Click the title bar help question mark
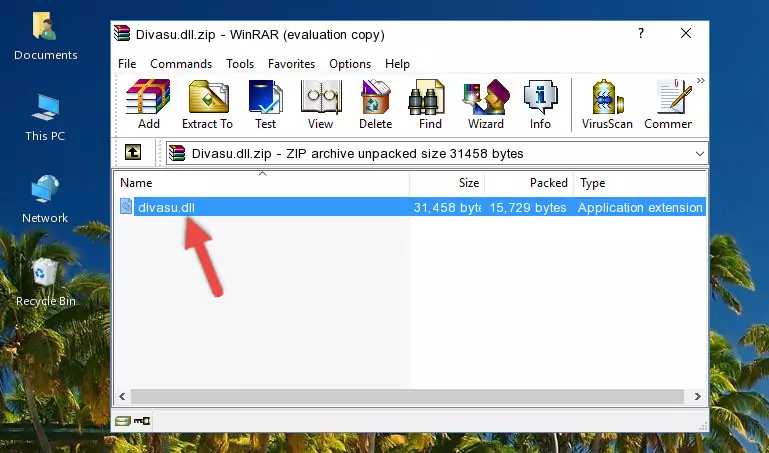 coord(641,33)
